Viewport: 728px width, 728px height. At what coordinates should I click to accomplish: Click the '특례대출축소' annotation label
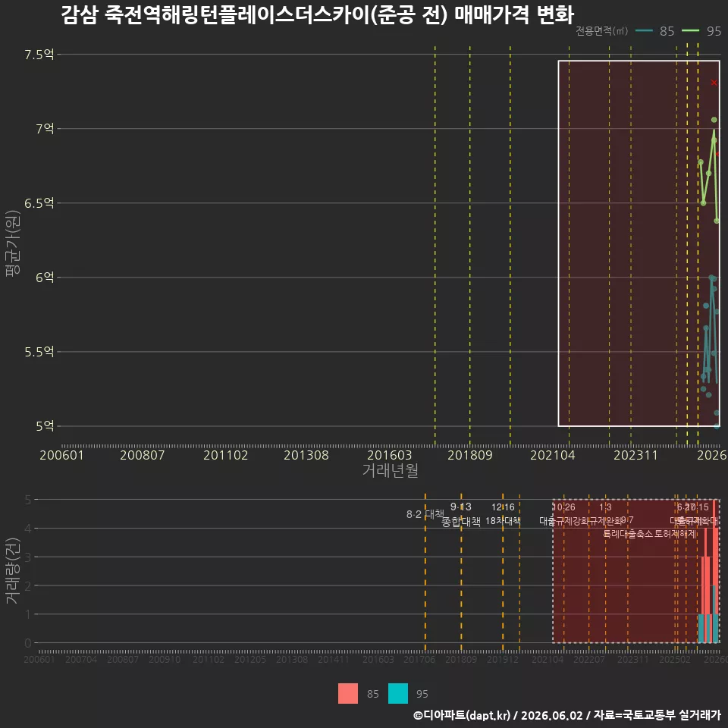pyautogui.click(x=628, y=534)
